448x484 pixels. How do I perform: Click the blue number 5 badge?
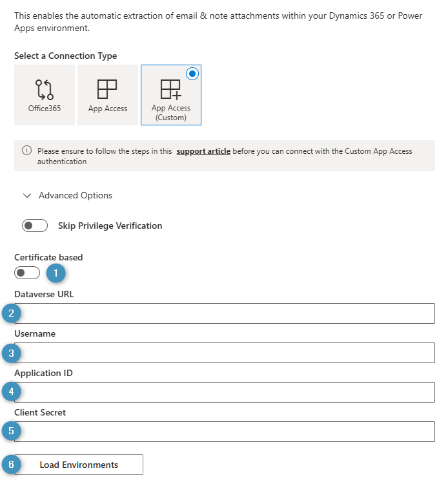point(12,431)
